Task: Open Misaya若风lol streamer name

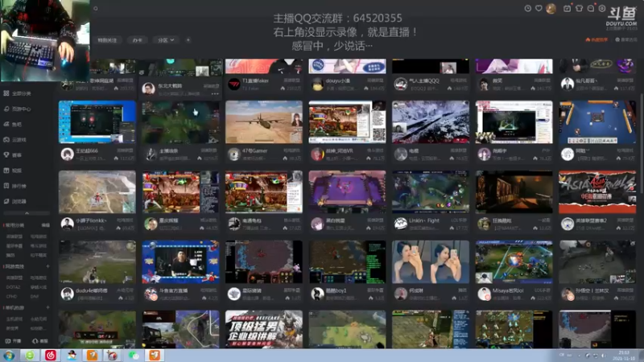Action: point(508,290)
